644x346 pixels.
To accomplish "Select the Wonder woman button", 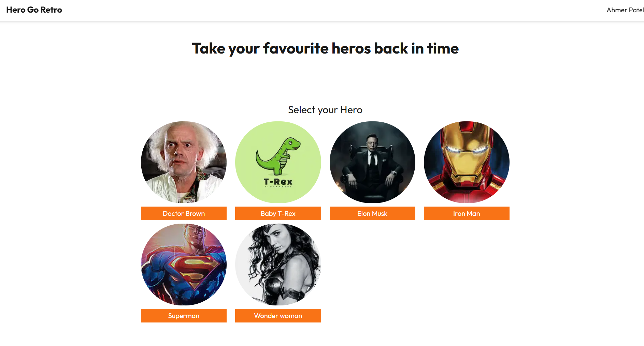I will [x=278, y=316].
